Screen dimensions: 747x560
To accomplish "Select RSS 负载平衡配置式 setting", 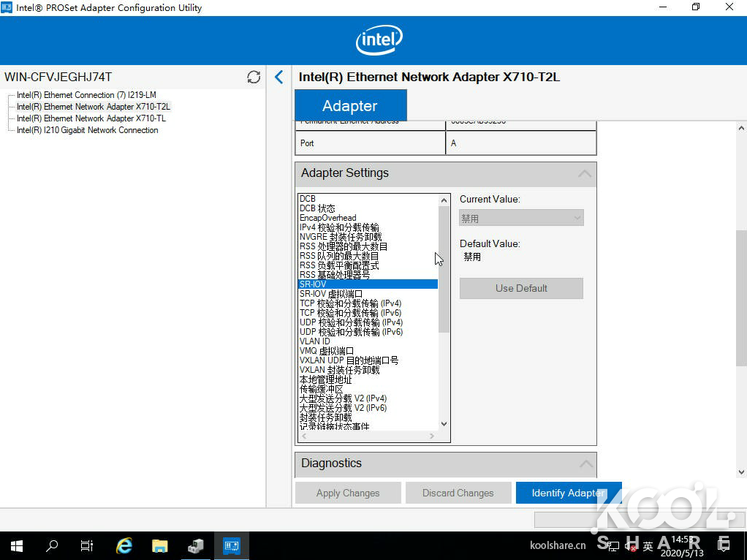I will tap(339, 265).
